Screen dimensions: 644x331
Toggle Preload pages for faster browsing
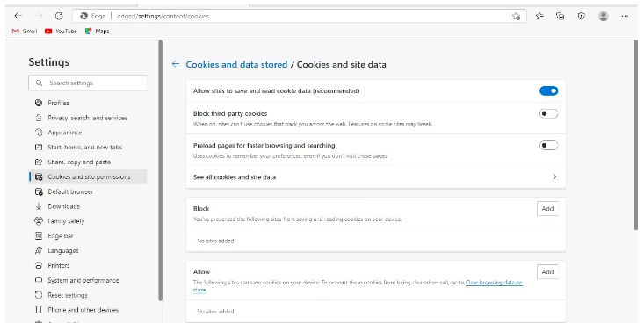coord(548,145)
